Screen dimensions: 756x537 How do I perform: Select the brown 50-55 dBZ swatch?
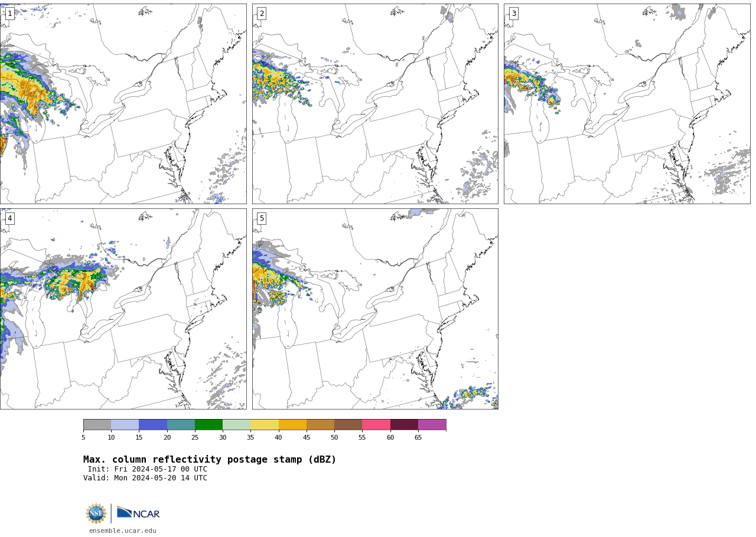tap(348, 425)
